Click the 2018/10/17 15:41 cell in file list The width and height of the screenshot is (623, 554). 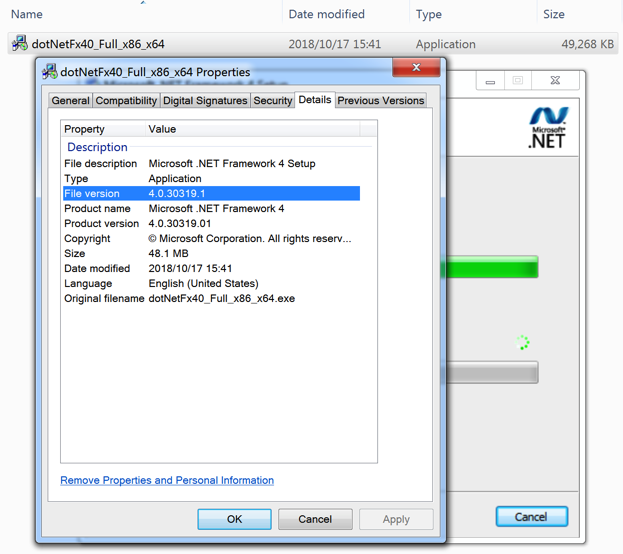(x=335, y=44)
